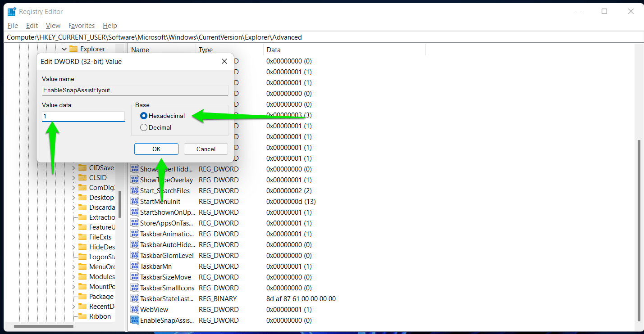Image resolution: width=644 pixels, height=334 pixels.
Task: Open the Favorites menu
Action: [82, 26]
